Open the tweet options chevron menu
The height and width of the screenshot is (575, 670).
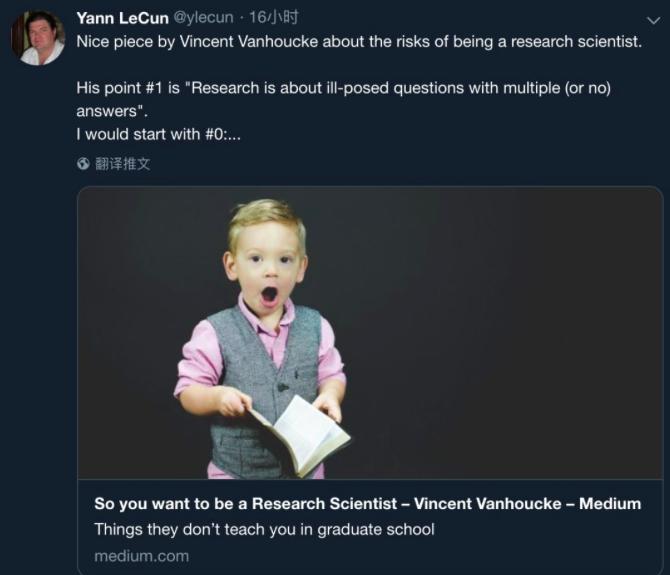[x=653, y=19]
